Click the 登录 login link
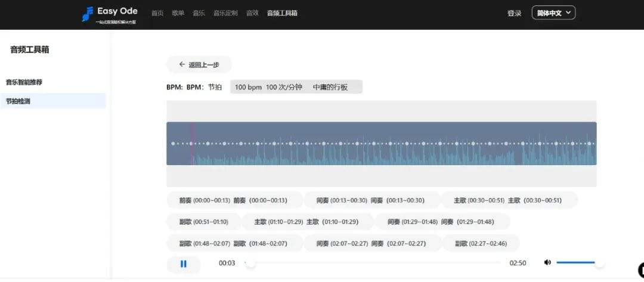This screenshot has height=282, width=644. (514, 13)
